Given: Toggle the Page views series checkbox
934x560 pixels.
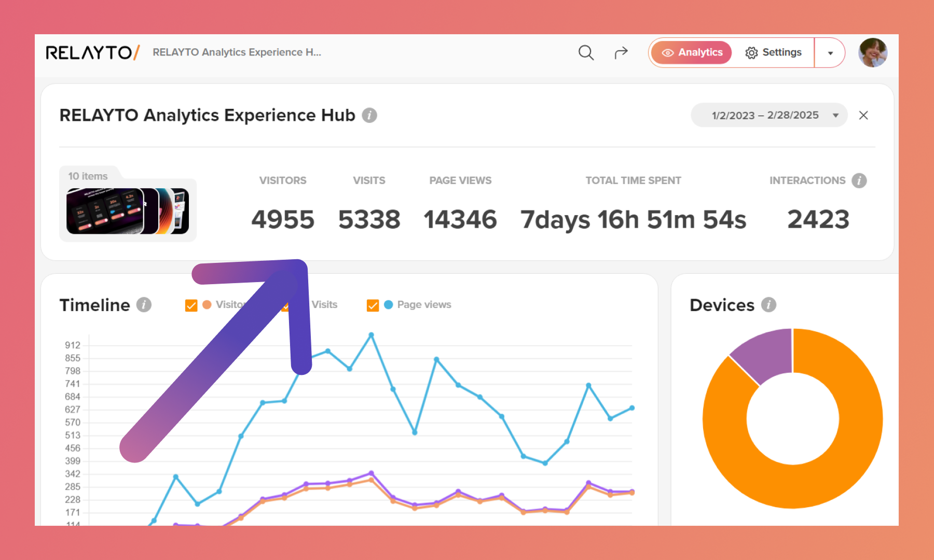Looking at the screenshot, I should coord(373,305).
